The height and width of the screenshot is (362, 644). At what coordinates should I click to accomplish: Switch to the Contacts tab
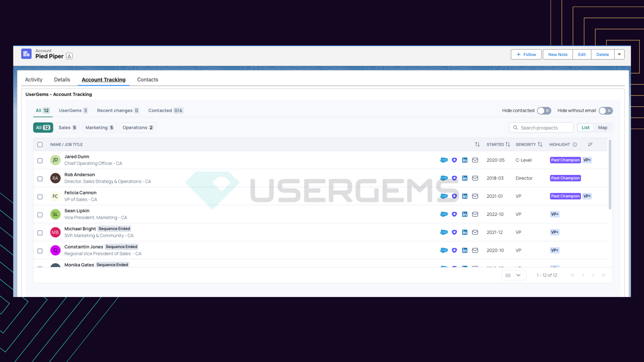148,80
